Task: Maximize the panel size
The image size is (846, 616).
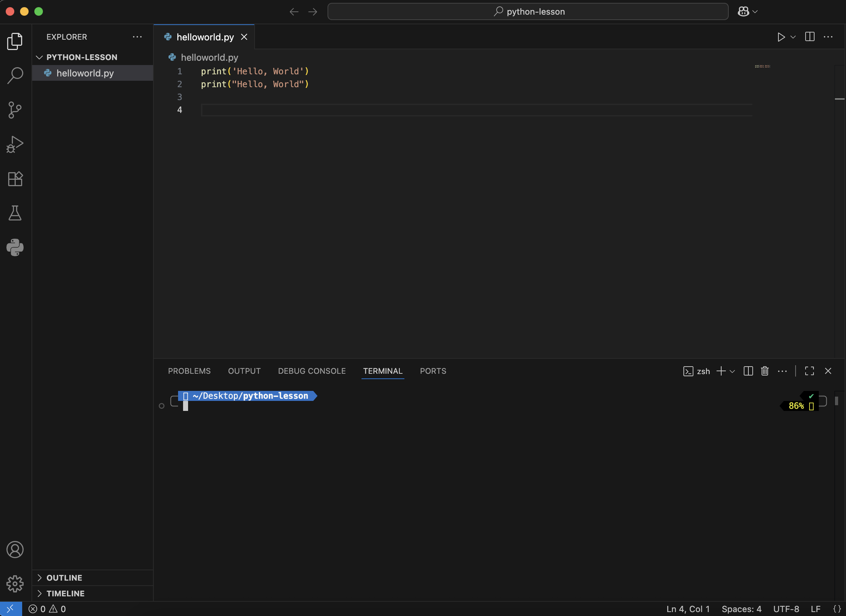Action: click(x=810, y=371)
